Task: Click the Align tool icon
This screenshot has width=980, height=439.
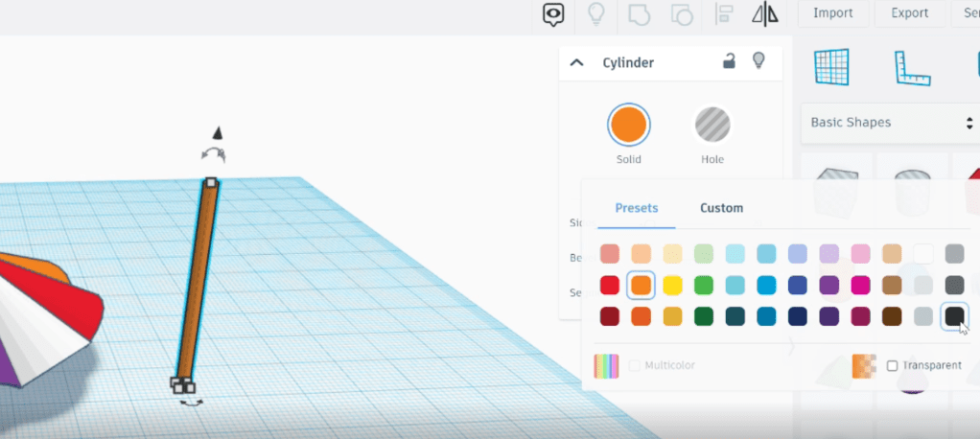Action: click(725, 13)
